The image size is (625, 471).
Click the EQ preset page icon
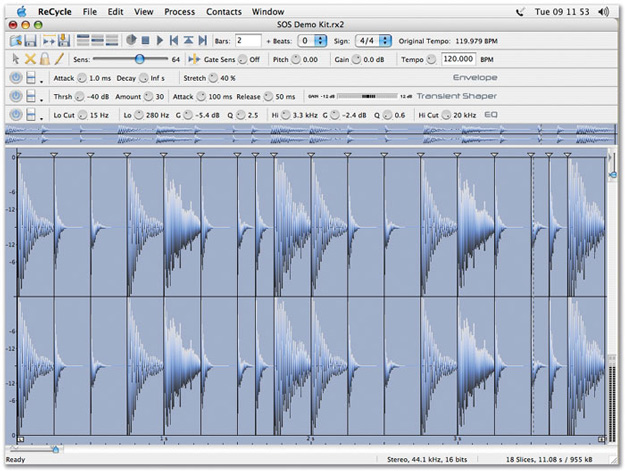click(31, 115)
